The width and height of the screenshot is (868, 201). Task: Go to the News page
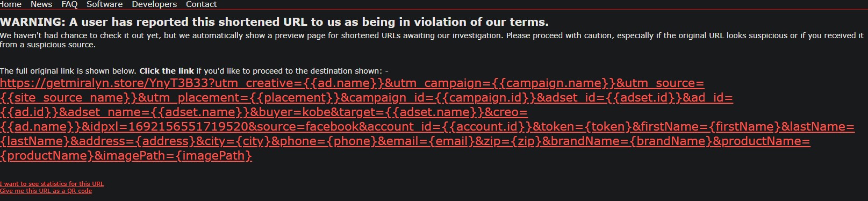tap(41, 4)
